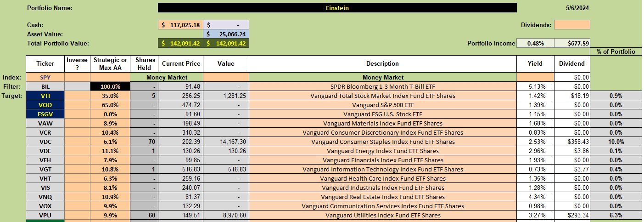Select the VDE ticker cell
The image size is (644, 222).
[x=45, y=151]
